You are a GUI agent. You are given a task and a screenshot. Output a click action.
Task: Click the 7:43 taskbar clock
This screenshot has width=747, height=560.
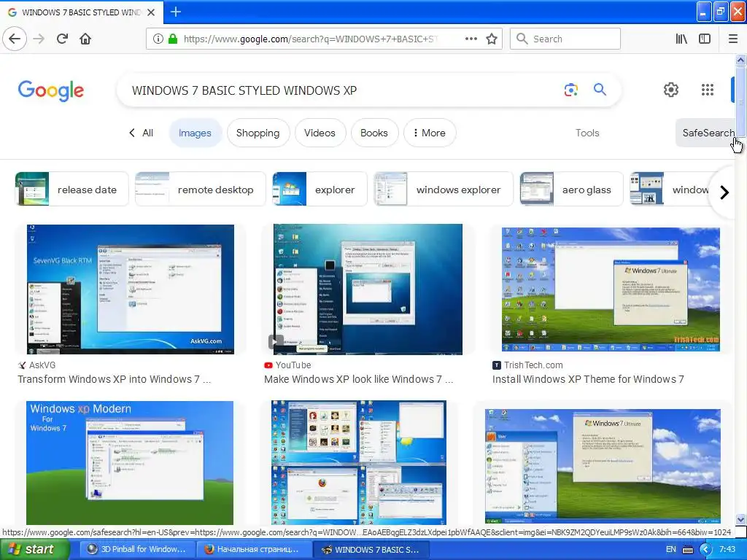[727, 549]
